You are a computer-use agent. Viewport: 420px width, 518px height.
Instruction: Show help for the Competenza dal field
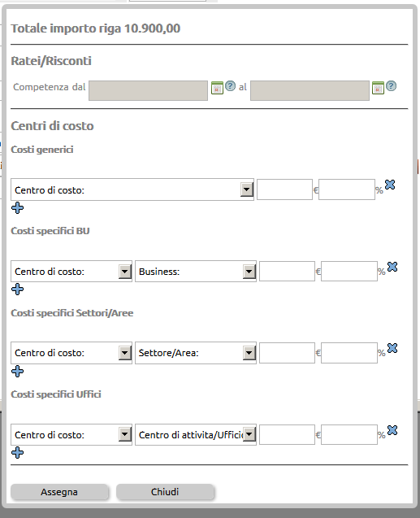[230, 86]
